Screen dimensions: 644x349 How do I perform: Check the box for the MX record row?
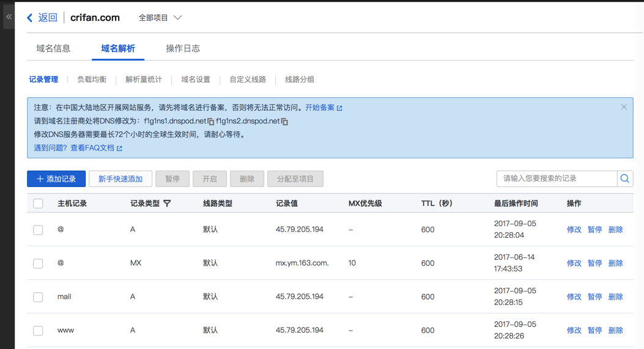point(38,263)
